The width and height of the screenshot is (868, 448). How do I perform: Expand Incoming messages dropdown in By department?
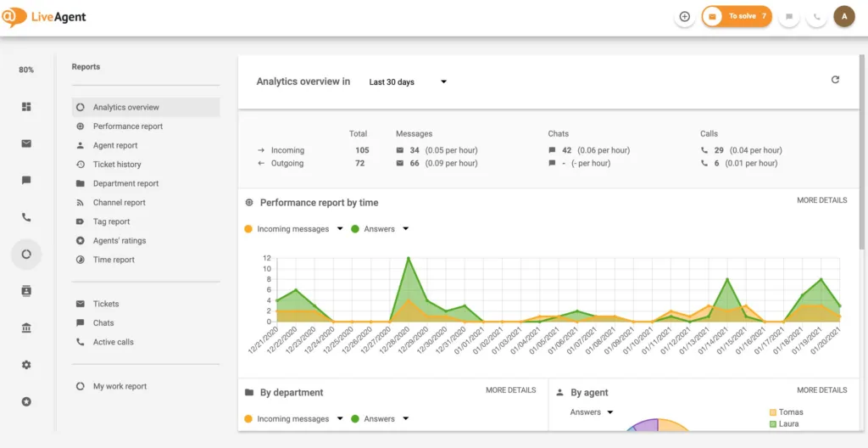point(340,419)
